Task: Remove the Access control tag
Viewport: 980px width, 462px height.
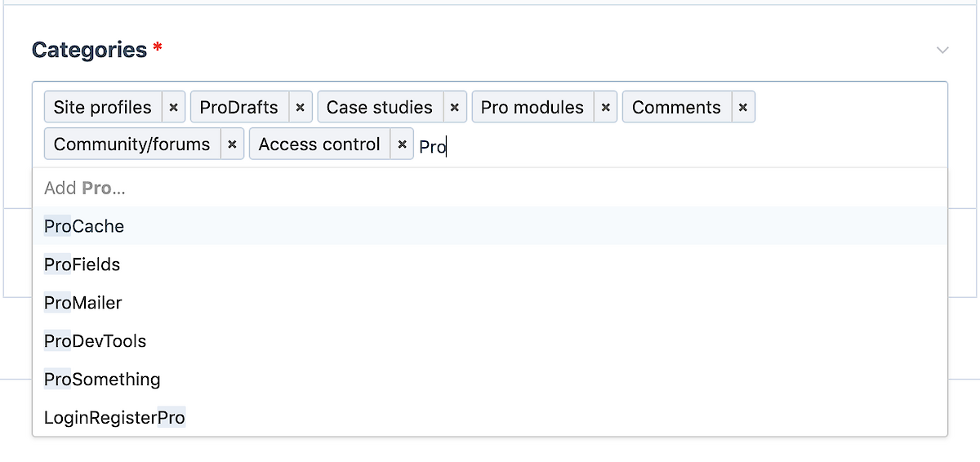Action: pos(402,144)
